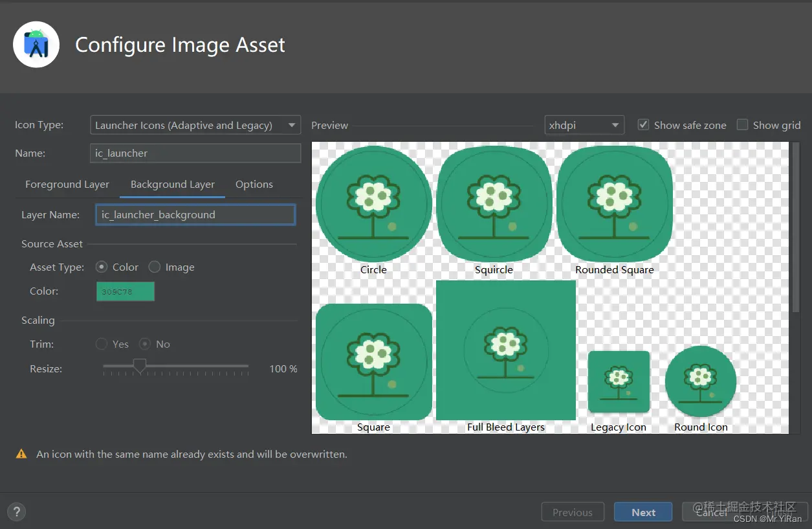Click the Resize slider handle

pos(139,366)
